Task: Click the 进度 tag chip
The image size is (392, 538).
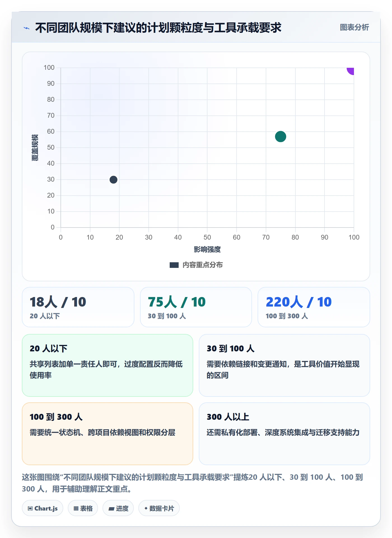Action: coord(118,508)
